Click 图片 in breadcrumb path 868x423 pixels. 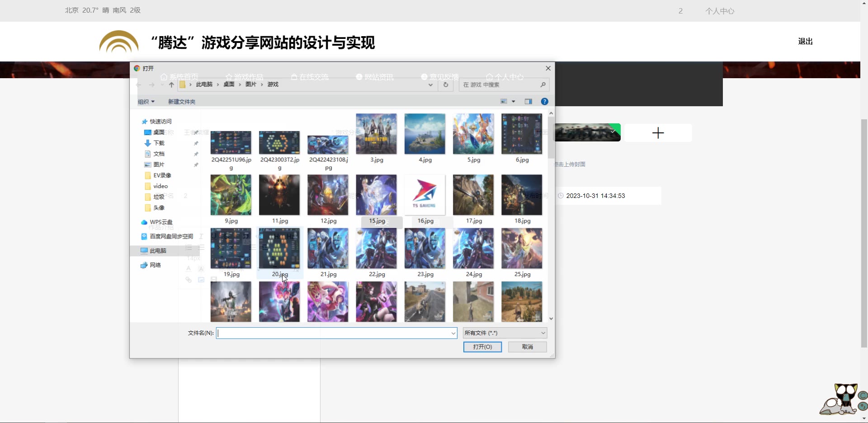tap(250, 85)
